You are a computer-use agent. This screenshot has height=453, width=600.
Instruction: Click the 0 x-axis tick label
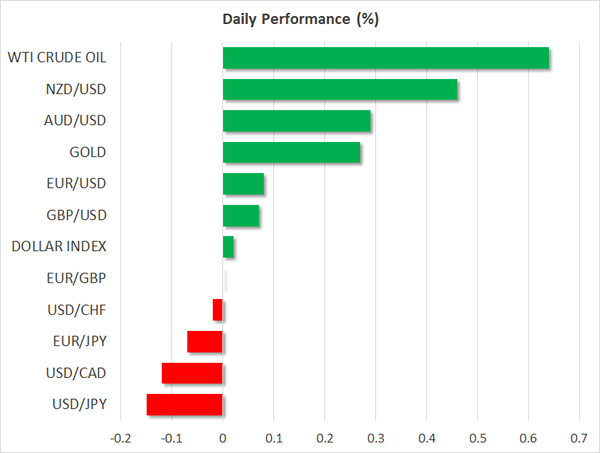[x=222, y=438]
